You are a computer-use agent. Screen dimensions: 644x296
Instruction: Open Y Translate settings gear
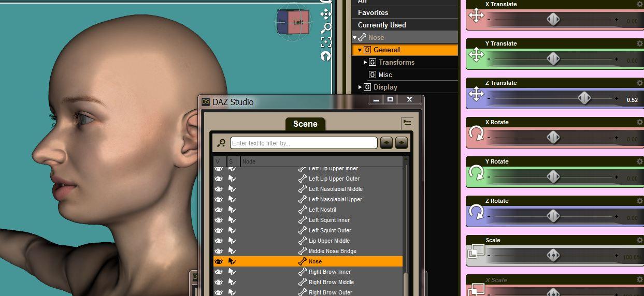coord(640,43)
